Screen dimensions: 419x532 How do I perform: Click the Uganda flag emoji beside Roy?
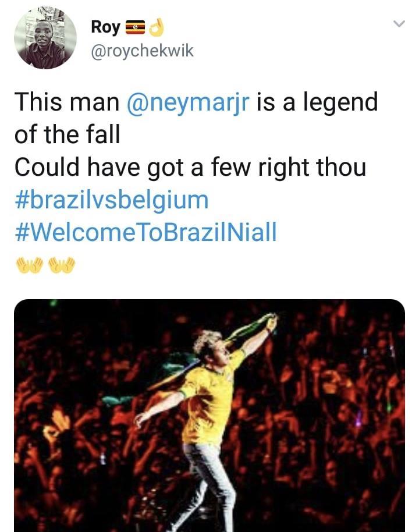point(135,27)
